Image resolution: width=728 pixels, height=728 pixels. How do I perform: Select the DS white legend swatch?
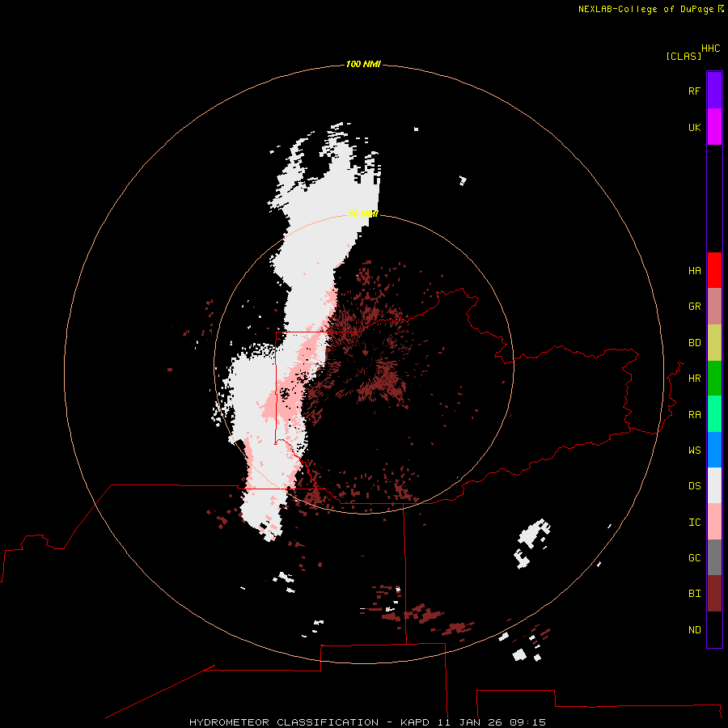coord(714,485)
